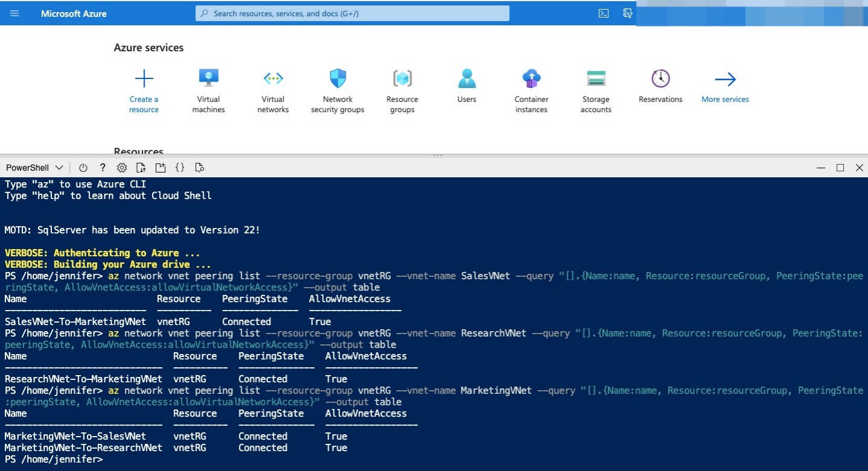Click the MOTD SqlServer updated message
Screen dimensions: 868x471
click(x=132, y=230)
